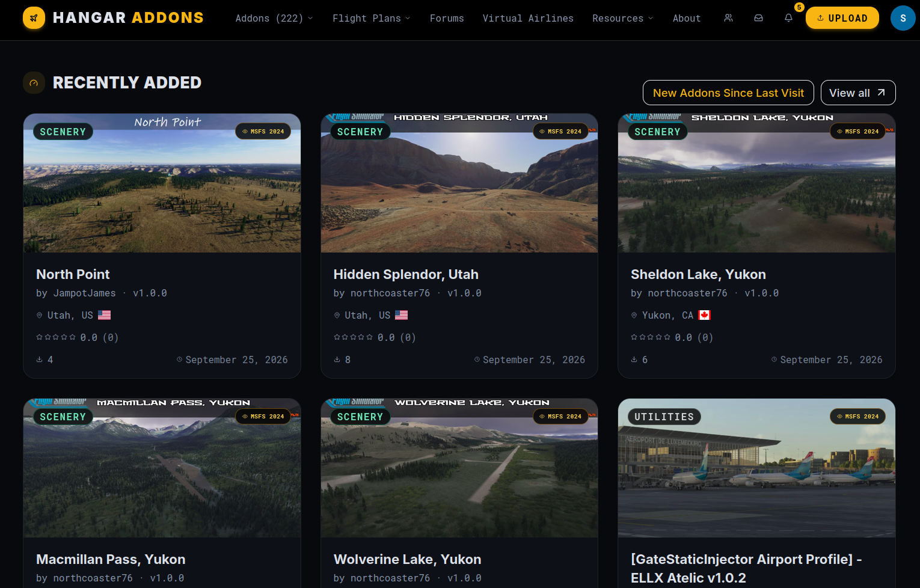Click the notification count badge 5

(799, 7)
